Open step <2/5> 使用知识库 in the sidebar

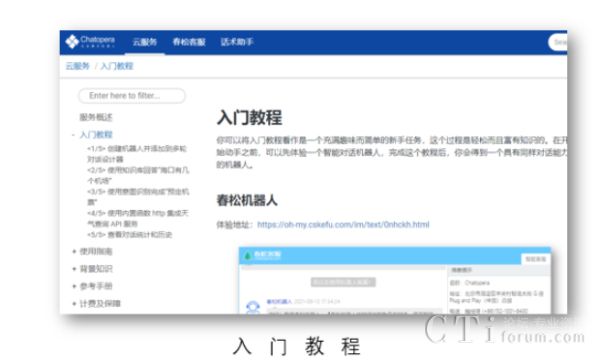(138, 175)
